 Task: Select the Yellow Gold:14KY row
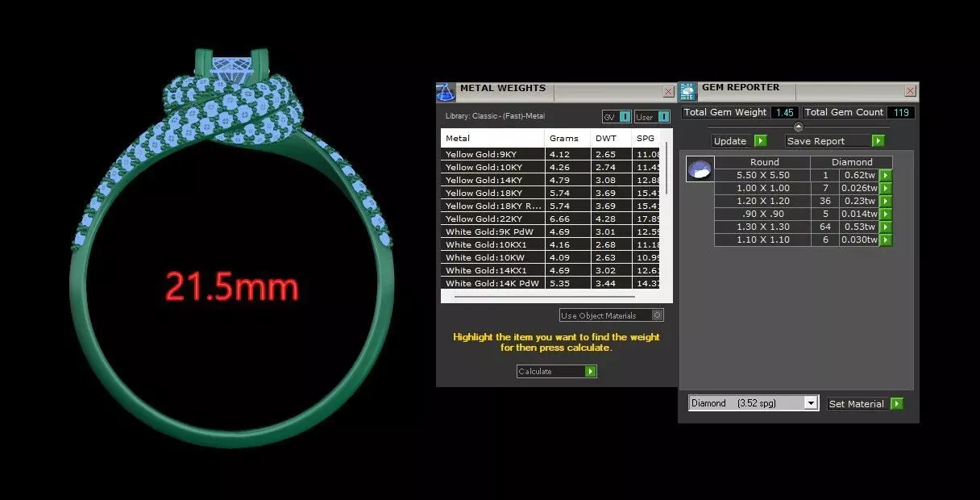pyautogui.click(x=550, y=180)
